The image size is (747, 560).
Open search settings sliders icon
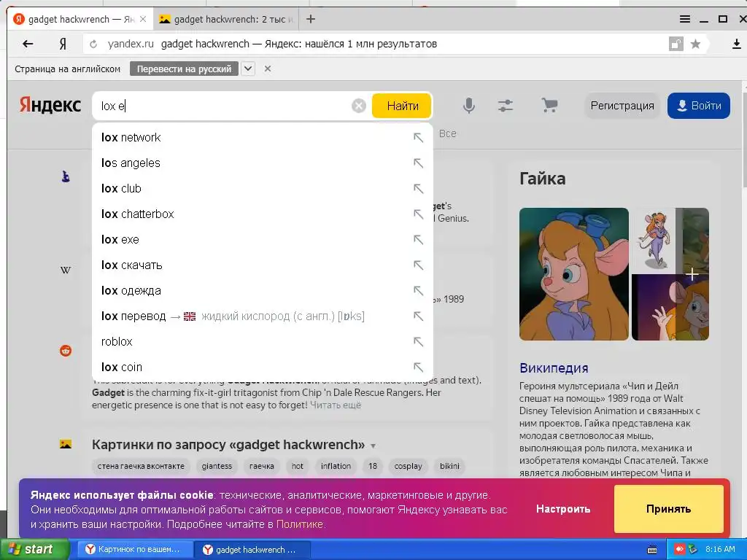pos(506,106)
